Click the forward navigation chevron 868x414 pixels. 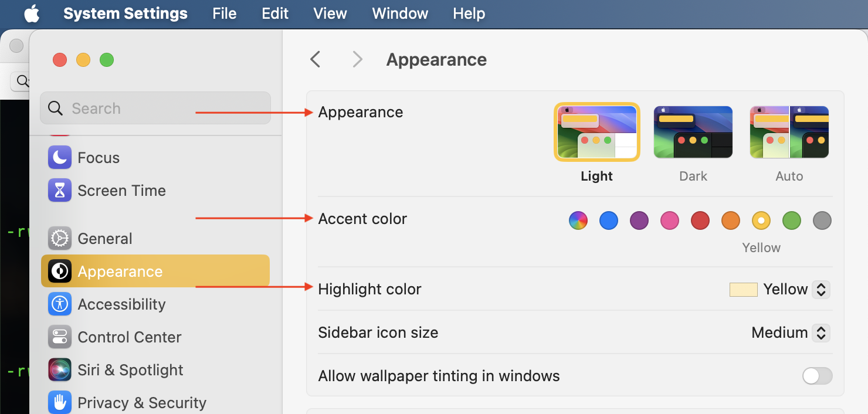click(357, 59)
